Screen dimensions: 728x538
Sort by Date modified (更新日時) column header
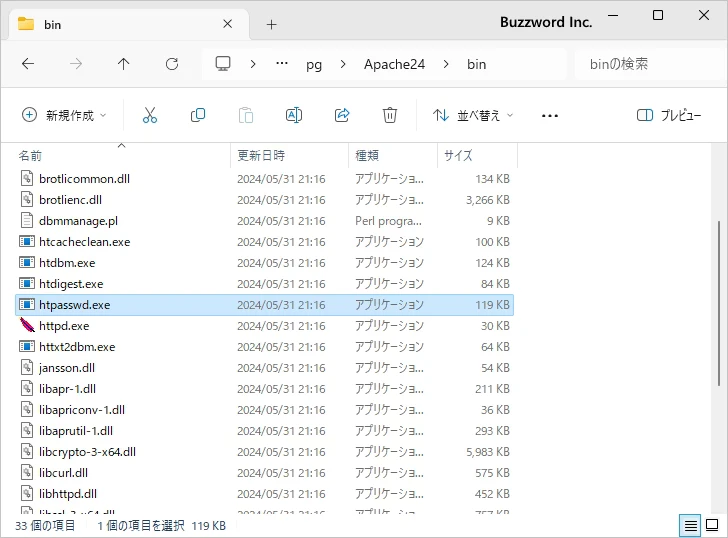[x=261, y=156]
